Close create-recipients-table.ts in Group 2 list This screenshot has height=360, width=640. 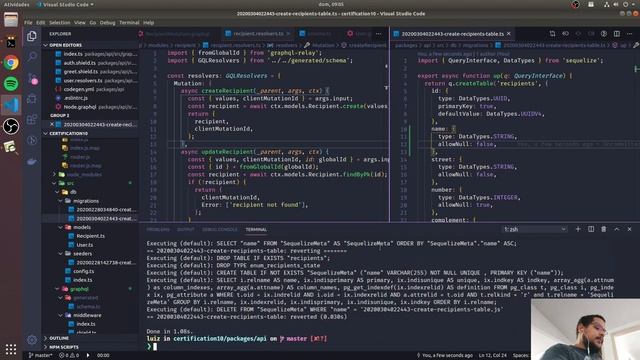point(52,124)
